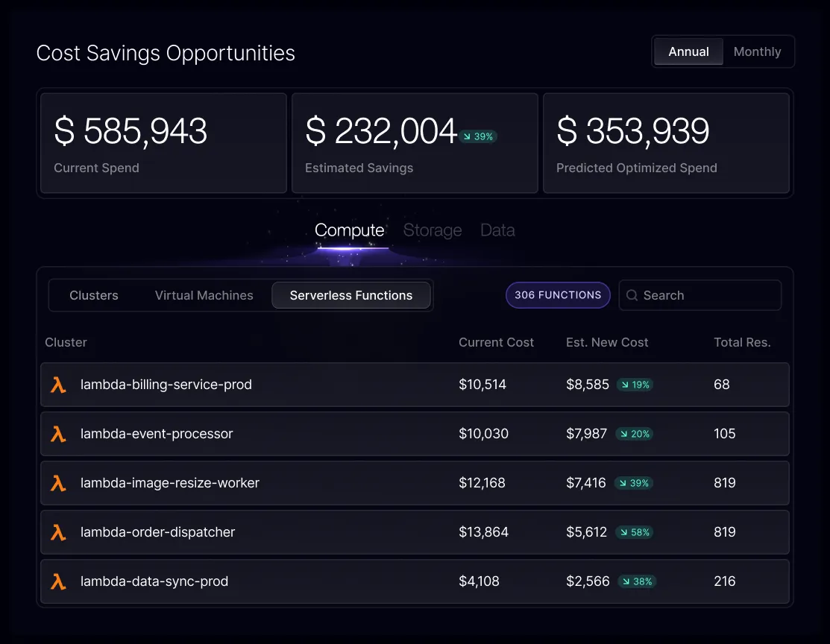Click the lambda icon for lambda-billing-service-prod
This screenshot has height=644, width=830.
point(58,385)
